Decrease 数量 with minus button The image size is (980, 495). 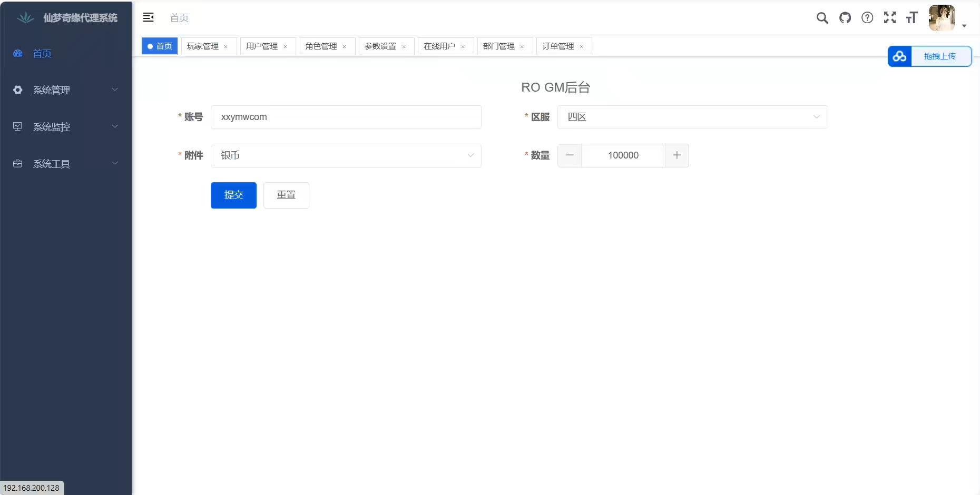pos(570,155)
